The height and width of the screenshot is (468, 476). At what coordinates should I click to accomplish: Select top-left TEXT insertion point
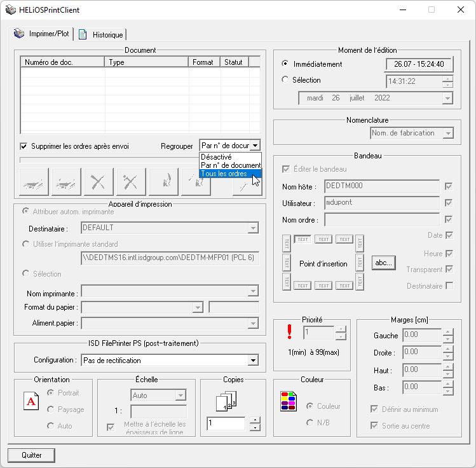point(303,239)
